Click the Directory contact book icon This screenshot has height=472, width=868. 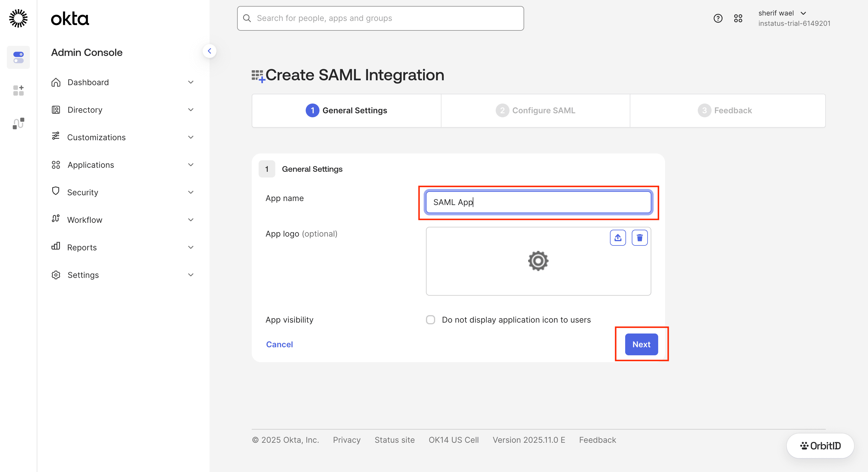pyautogui.click(x=56, y=110)
